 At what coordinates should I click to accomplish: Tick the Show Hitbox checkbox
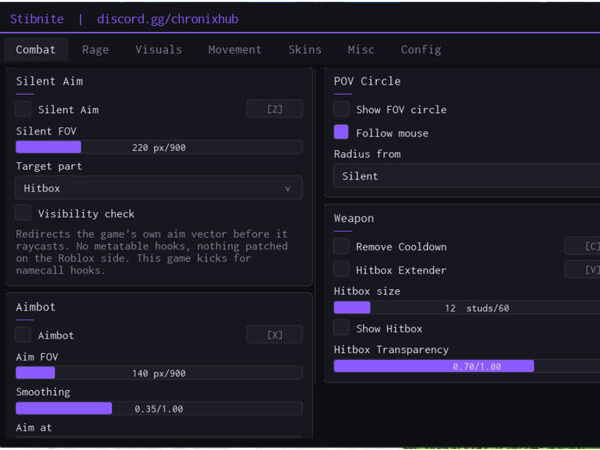click(341, 328)
